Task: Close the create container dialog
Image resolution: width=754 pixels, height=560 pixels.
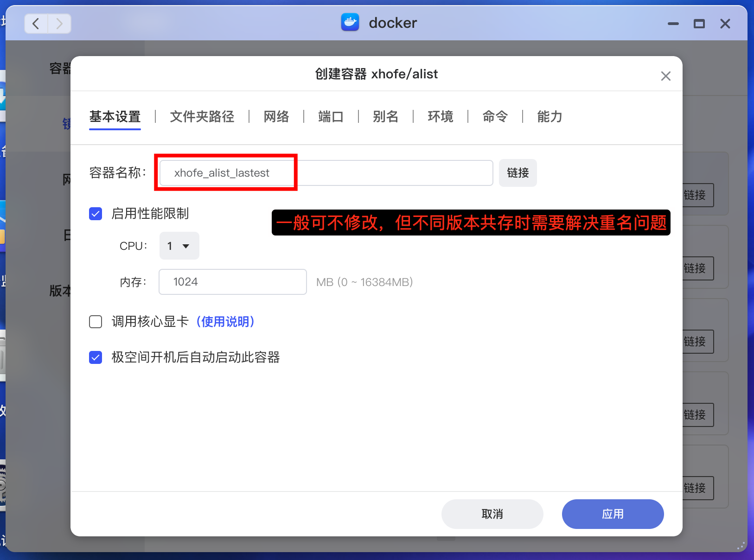Action: (666, 76)
